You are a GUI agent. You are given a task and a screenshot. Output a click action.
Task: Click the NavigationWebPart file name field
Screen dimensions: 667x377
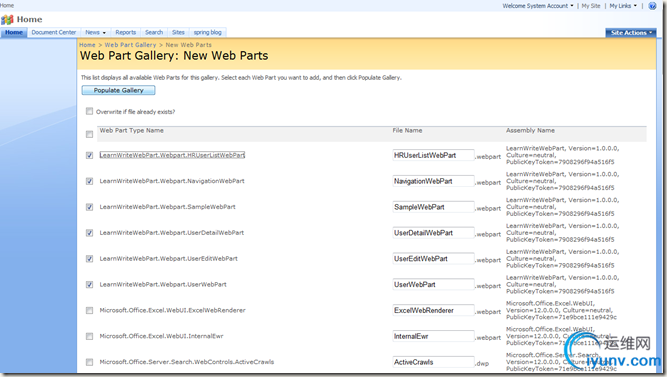click(x=433, y=181)
